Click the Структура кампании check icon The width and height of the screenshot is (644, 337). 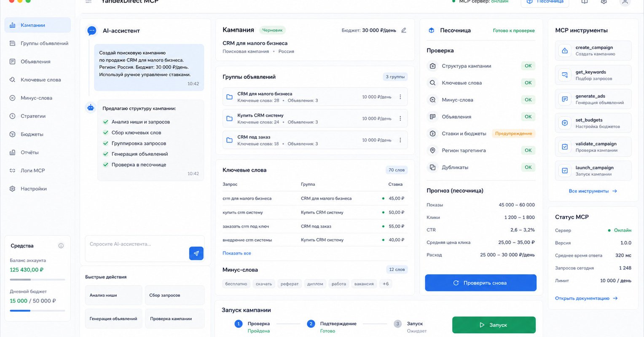432,66
